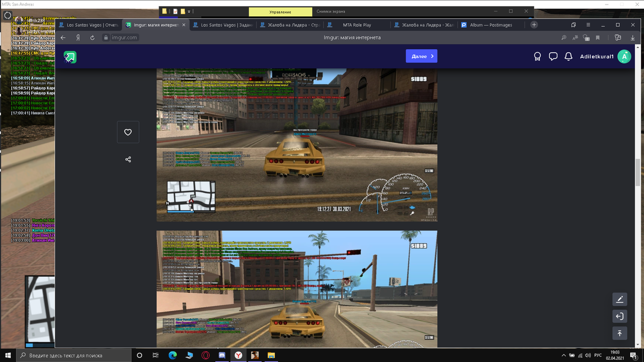This screenshot has width=644, height=362.
Task: Switch to the MTA Role Play tab
Action: (357, 25)
